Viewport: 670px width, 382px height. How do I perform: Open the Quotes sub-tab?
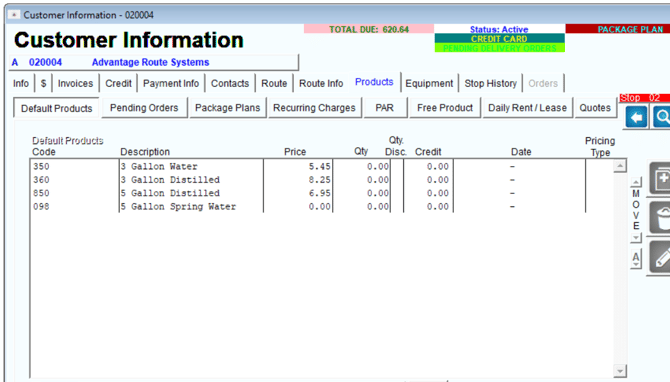pos(595,108)
